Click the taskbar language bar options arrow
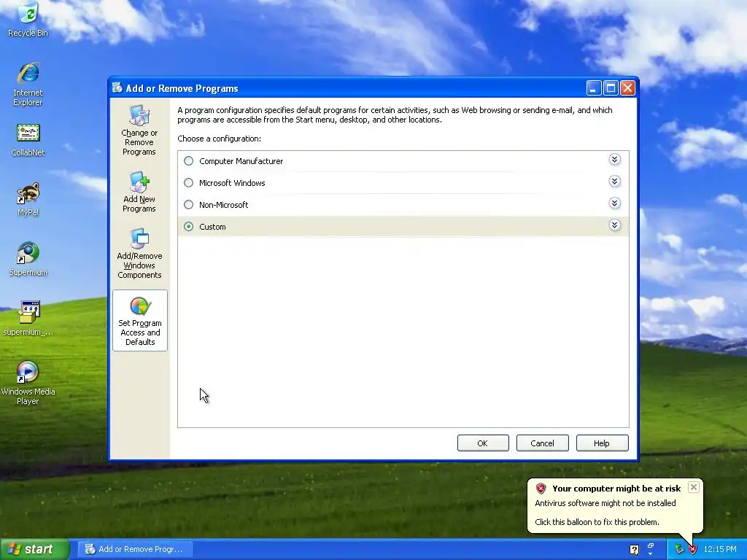 [x=650, y=554]
